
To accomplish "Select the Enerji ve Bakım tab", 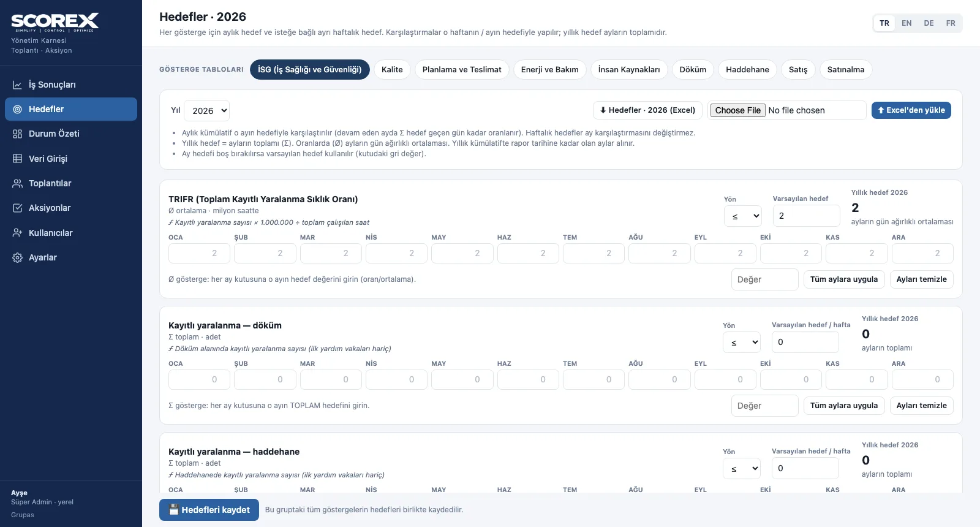I will (x=550, y=69).
